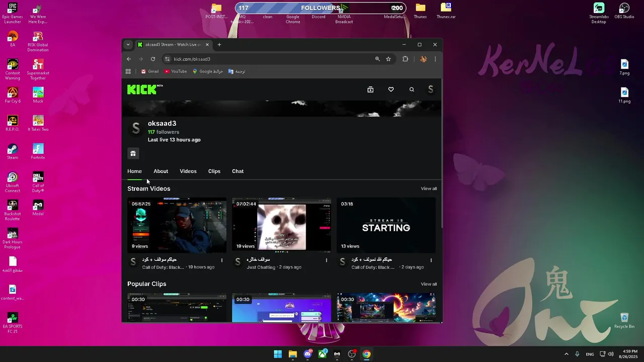This screenshot has width=644, height=362.
Task: Click the ENG language indicator
Action: tap(590, 354)
